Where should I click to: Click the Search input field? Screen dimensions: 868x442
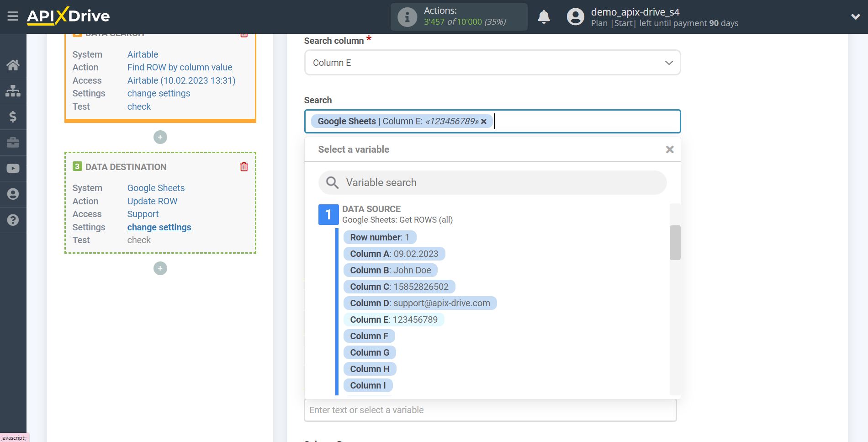click(492, 122)
